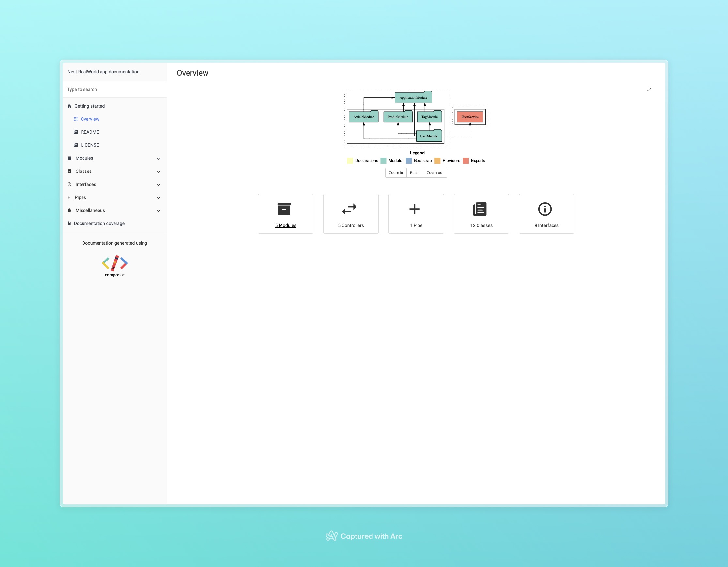728x567 pixels.
Task: Click the info icon in Interfaces card
Action: click(x=545, y=209)
